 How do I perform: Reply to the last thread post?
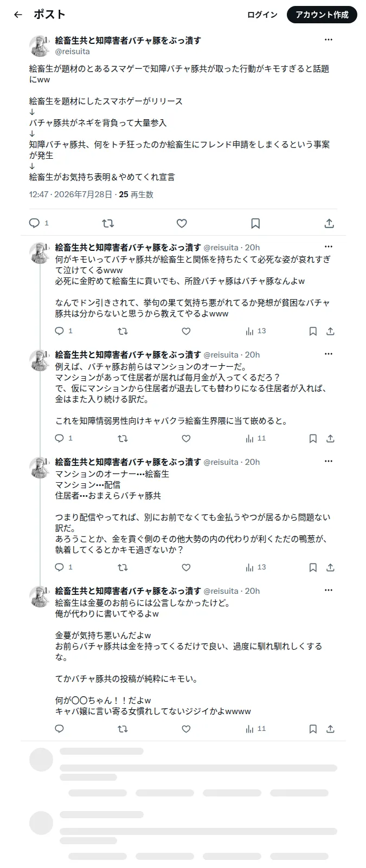(x=60, y=729)
